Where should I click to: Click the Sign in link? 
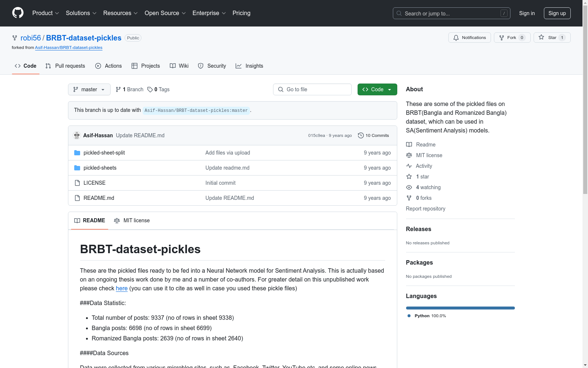pyautogui.click(x=527, y=13)
